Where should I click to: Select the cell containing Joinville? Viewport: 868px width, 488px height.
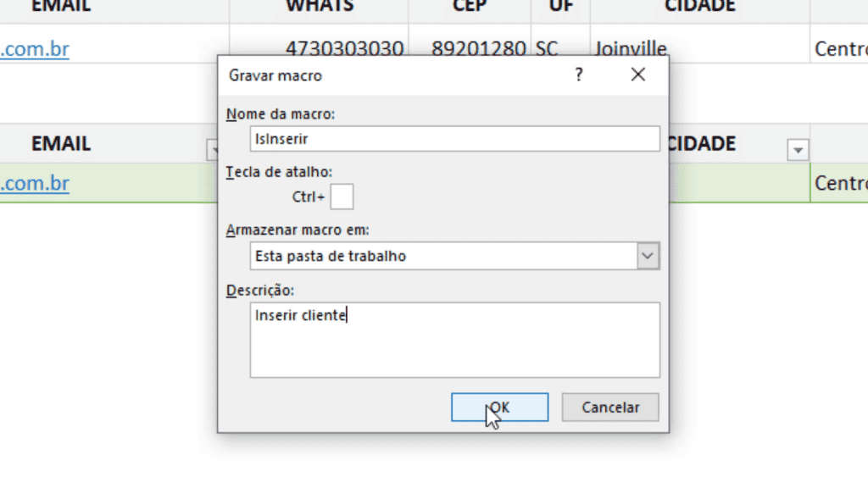pos(631,48)
